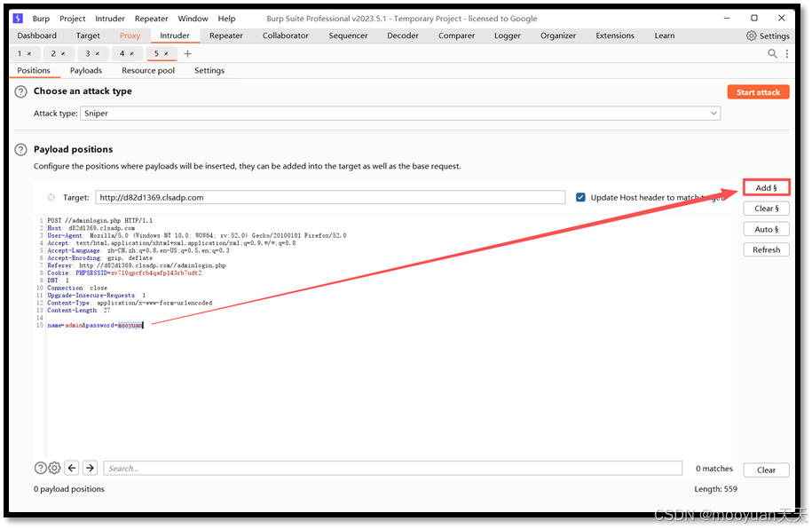Viewport: 812px width, 529px height.
Task: Switch to the Logger tab
Action: point(508,36)
